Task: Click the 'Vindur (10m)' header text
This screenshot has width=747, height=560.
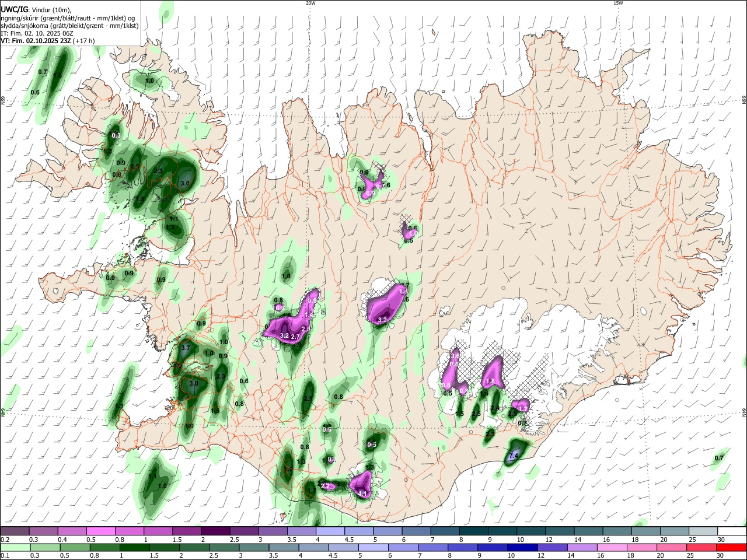Action: (51, 10)
